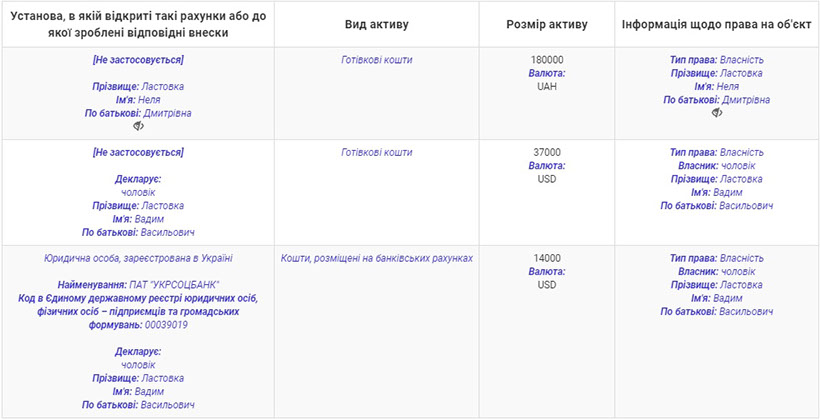The width and height of the screenshot is (820, 420).
Task: Click "[Не застосовується]" in the 37000 row
Action: point(138,152)
